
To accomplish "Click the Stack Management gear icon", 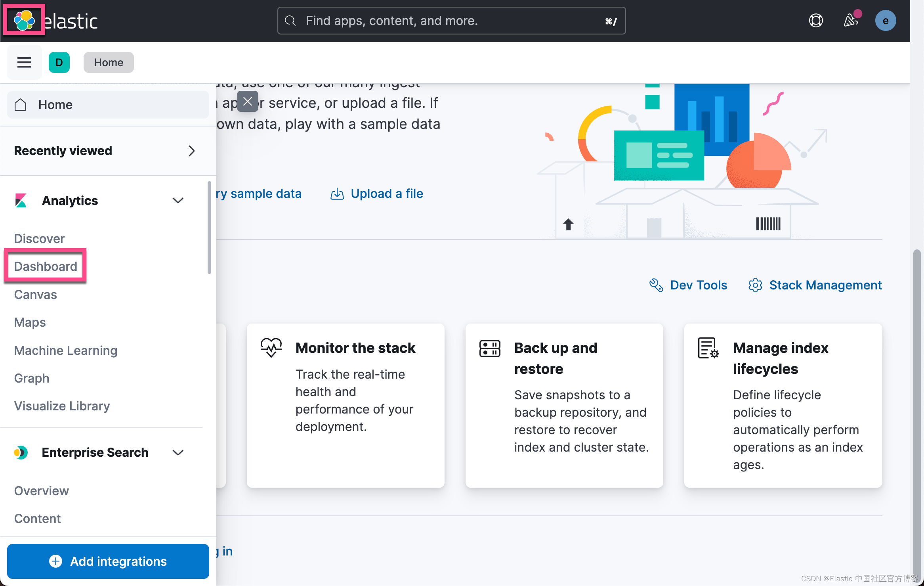I will (x=755, y=285).
